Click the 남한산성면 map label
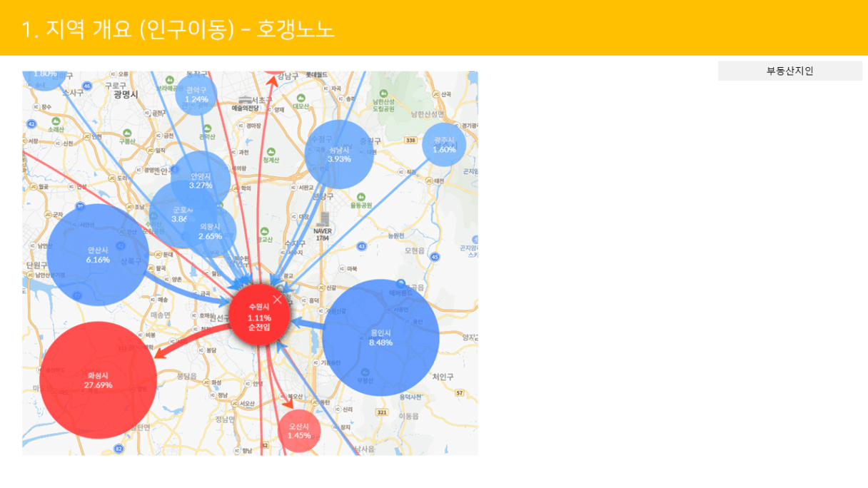 tap(427, 114)
